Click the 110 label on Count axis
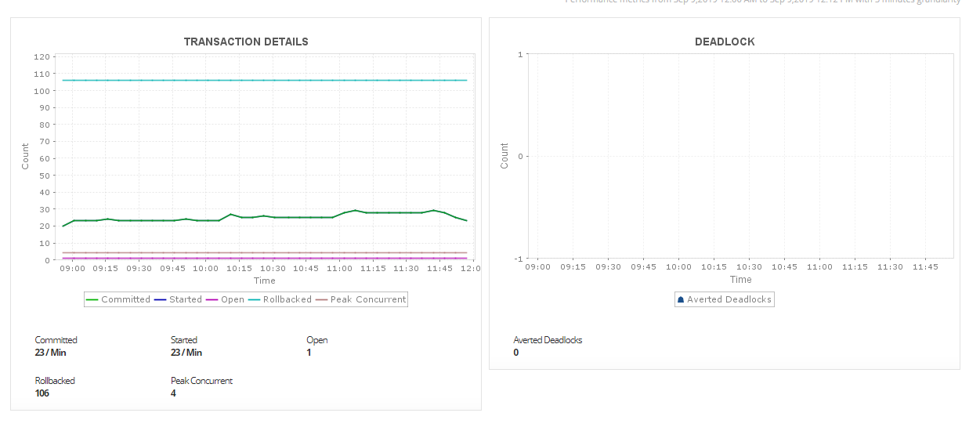The width and height of the screenshot is (980, 431). point(43,74)
